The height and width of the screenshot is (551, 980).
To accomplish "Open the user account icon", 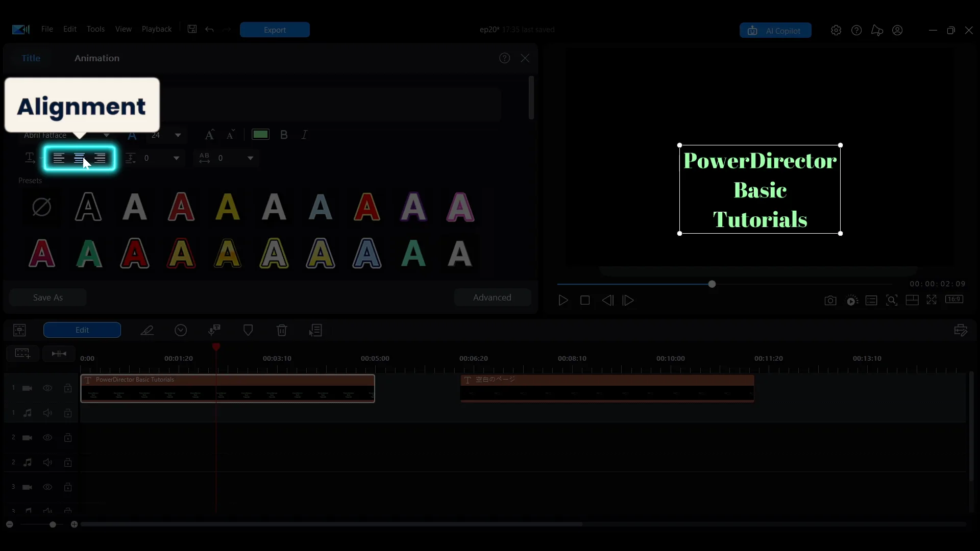I will click(x=897, y=31).
